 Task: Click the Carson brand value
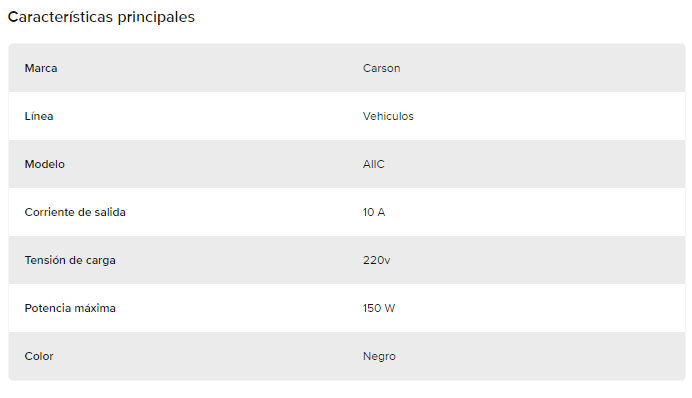coord(381,68)
